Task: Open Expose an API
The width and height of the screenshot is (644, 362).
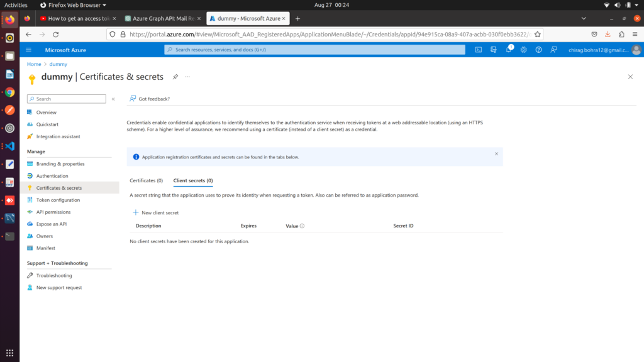Action: (51, 224)
